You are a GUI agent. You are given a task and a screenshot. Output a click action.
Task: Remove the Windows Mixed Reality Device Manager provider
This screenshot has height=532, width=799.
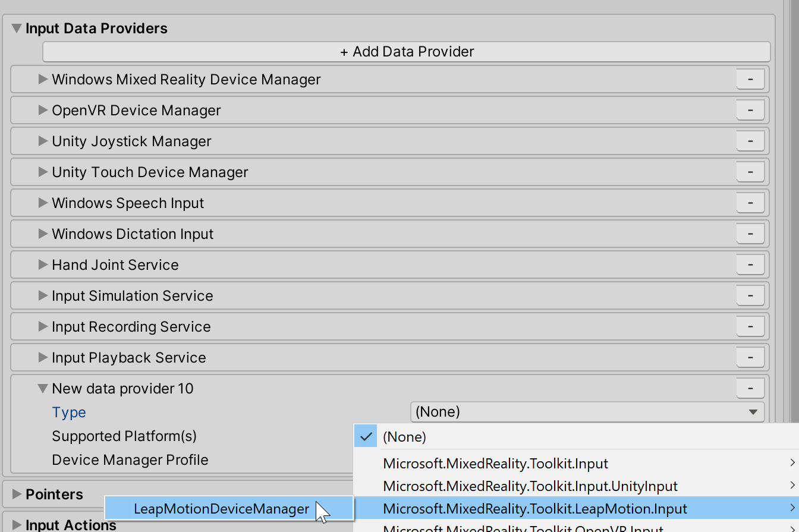750,79
